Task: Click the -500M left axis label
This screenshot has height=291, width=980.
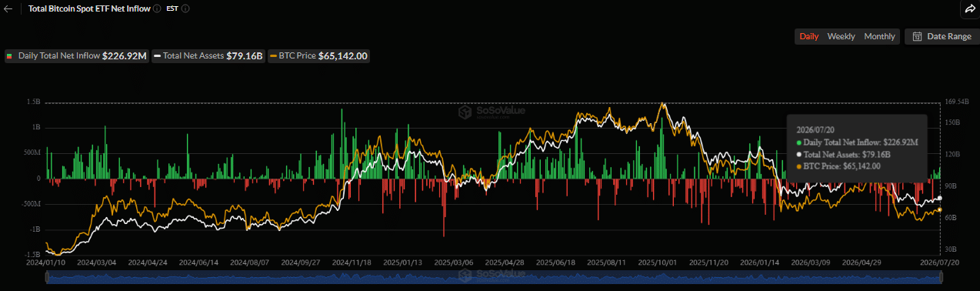Action: pyautogui.click(x=31, y=204)
